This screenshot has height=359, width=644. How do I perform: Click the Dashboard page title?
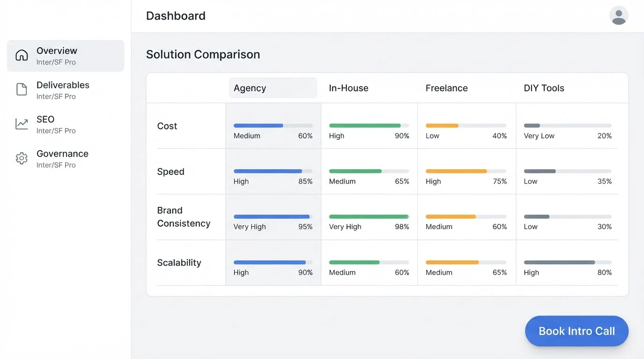click(x=176, y=16)
